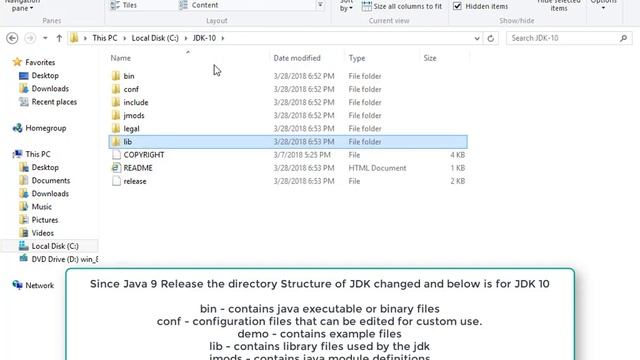The height and width of the screenshot is (360, 640).
Task: Select the lib folder icon
Action: tap(116, 142)
